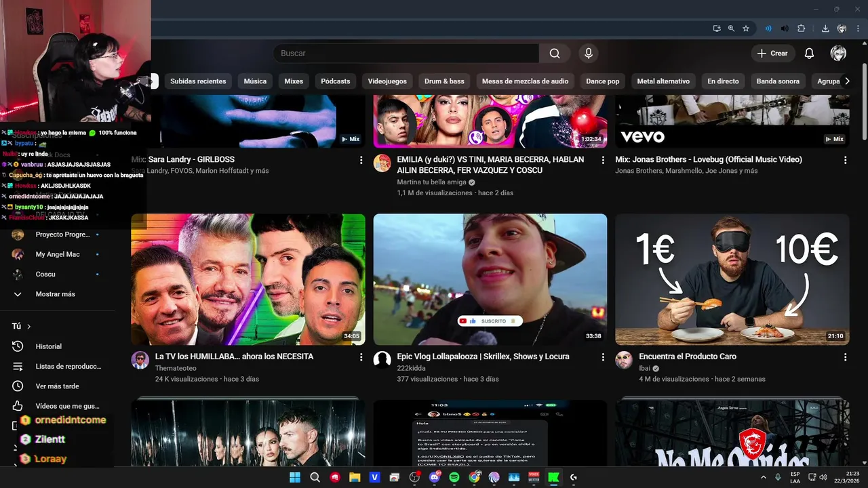Image resolution: width=868 pixels, height=488 pixels.
Task: Open Ver más tarde in sidebar
Action: pos(58,386)
